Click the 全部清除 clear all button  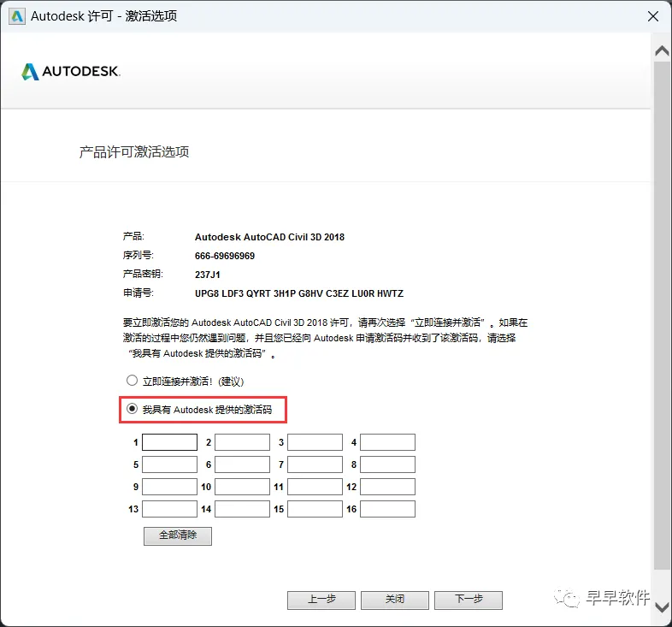(178, 536)
